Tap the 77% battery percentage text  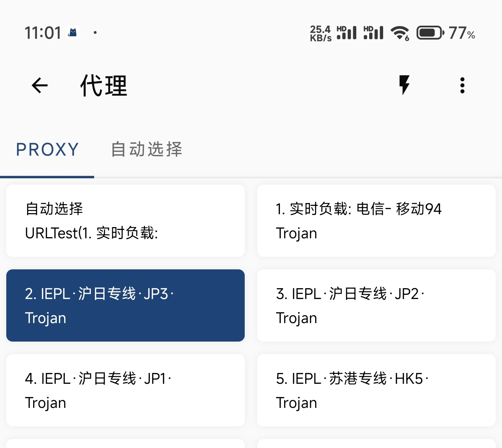[462, 33]
